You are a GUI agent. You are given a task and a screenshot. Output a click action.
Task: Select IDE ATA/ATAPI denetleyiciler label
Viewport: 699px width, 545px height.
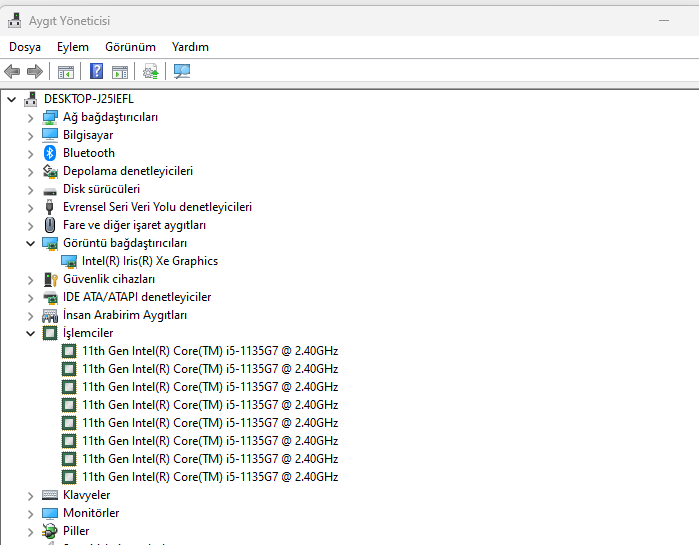(137, 297)
